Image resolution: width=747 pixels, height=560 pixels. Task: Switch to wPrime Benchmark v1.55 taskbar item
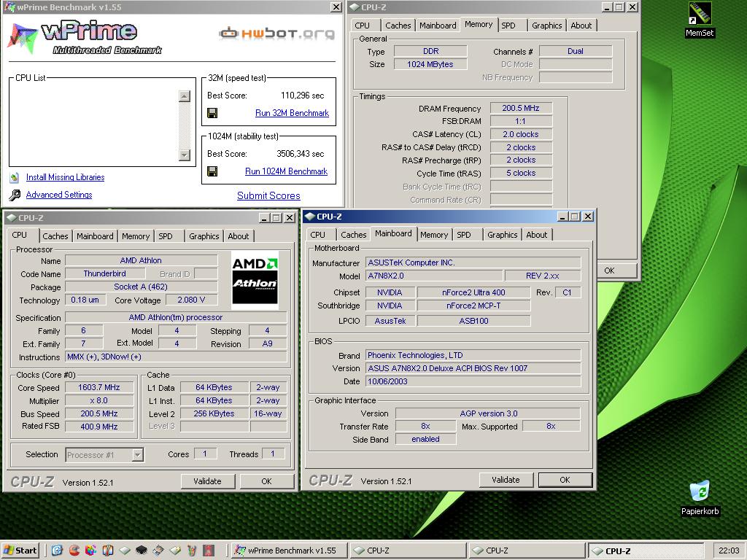click(x=287, y=551)
